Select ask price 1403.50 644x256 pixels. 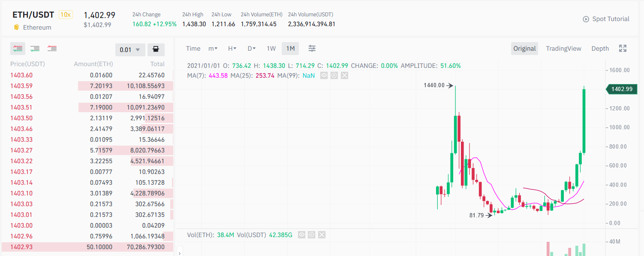click(x=21, y=118)
